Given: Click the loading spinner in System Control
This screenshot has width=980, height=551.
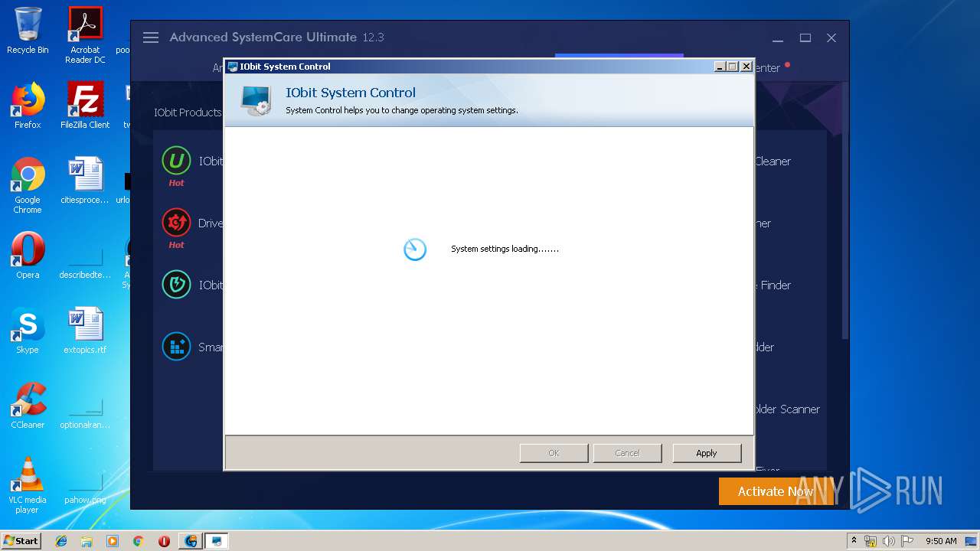Looking at the screenshot, I should (x=415, y=249).
